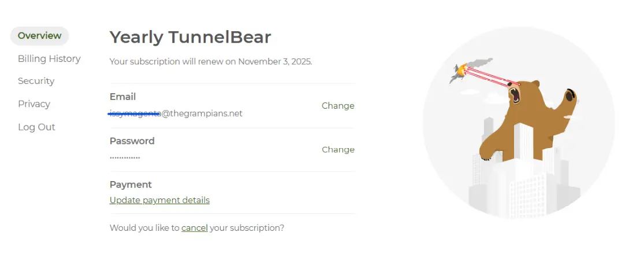644x258 pixels.
Task: Click the Payment section label
Action: coord(131,185)
